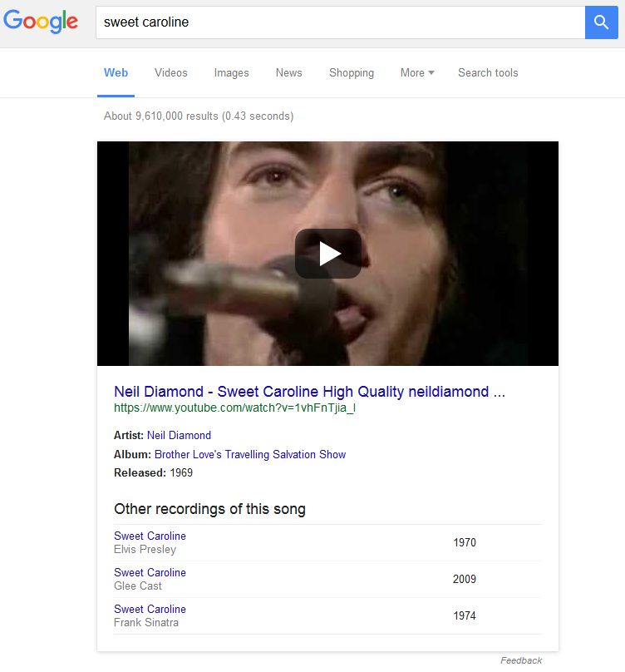The image size is (625, 672).
Task: Click the green YouTube URL
Action: click(x=240, y=408)
